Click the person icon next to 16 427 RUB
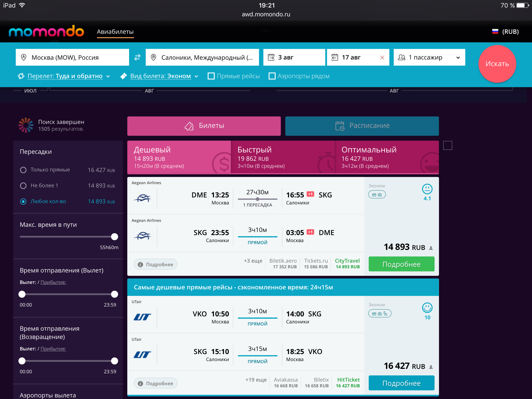The height and width of the screenshot is (399, 532). (x=431, y=367)
